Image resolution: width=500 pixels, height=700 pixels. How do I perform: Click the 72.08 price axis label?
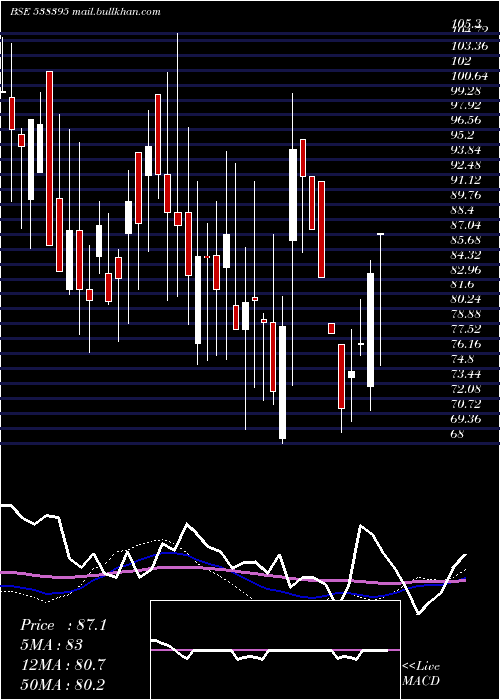click(466, 388)
